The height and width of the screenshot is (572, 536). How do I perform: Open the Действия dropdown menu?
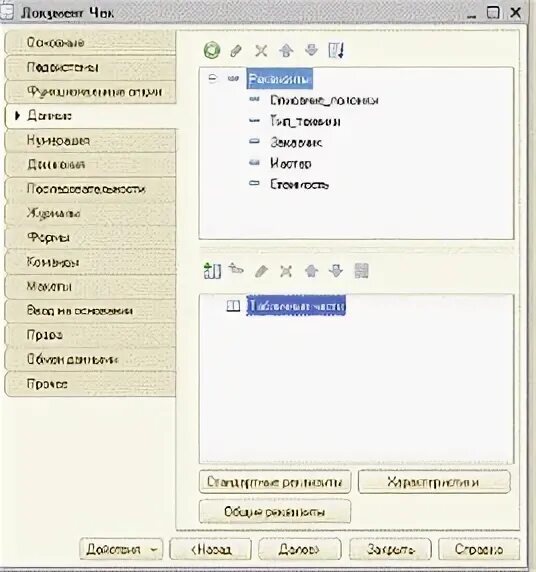coord(121,549)
